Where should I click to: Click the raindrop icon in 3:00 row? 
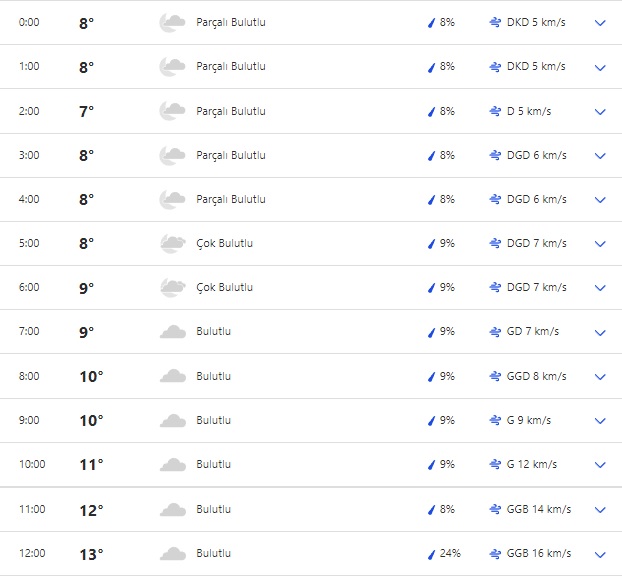click(x=432, y=156)
